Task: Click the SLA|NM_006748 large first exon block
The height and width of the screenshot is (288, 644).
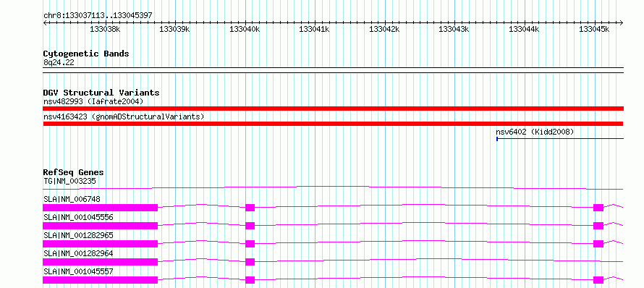Action: point(100,208)
